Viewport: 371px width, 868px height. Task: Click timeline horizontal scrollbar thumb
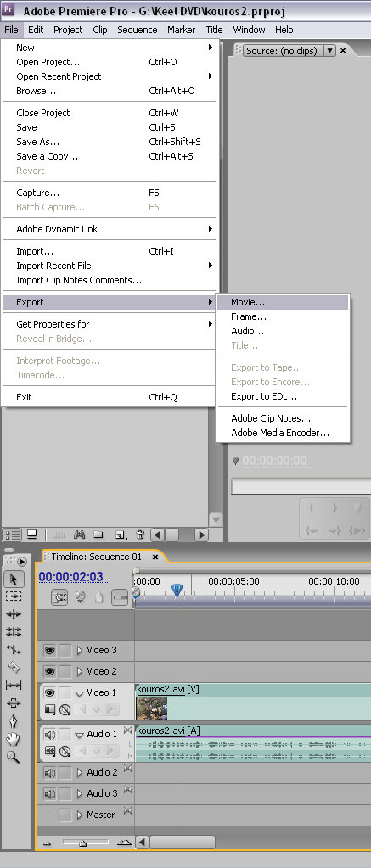tap(183, 843)
